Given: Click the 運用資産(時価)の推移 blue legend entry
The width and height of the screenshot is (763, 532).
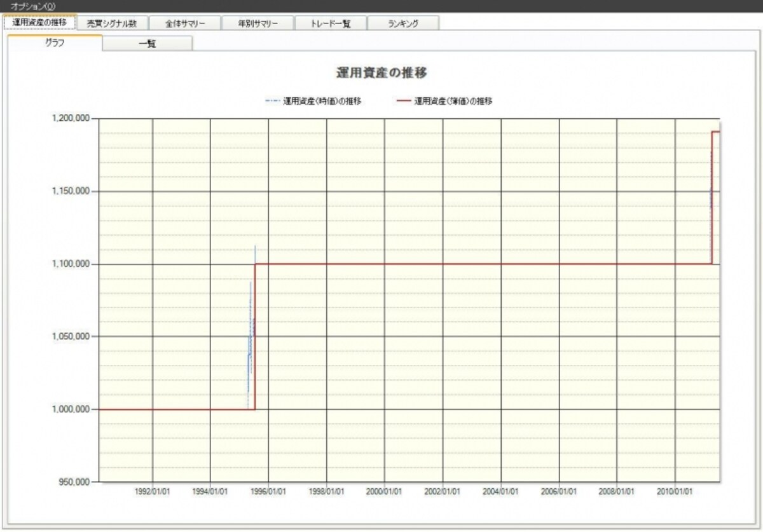Looking at the screenshot, I should pos(313,100).
